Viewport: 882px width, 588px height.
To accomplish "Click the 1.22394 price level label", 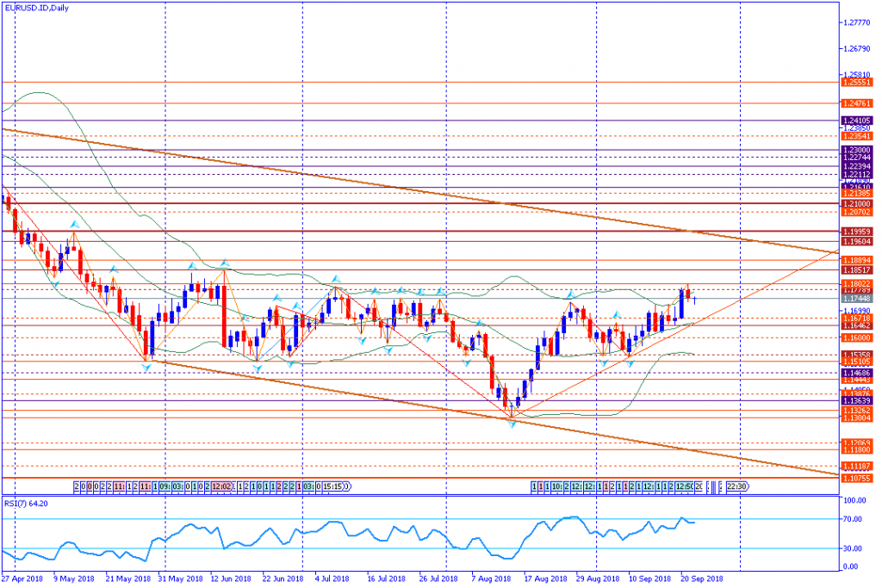I will click(x=857, y=166).
